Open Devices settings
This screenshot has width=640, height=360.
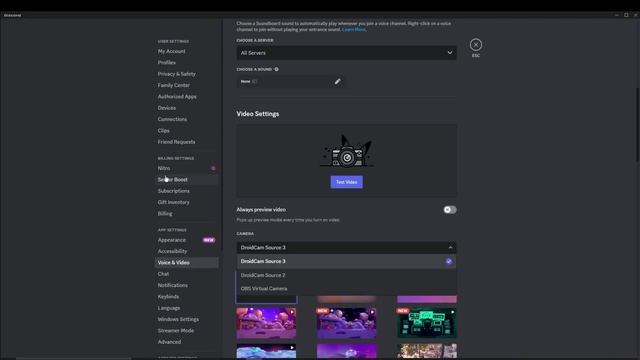[x=167, y=108]
